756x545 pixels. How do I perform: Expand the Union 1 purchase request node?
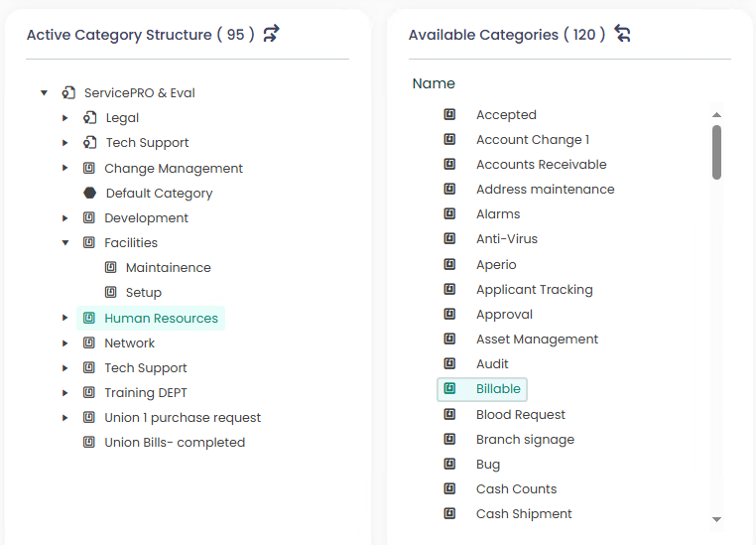pos(65,418)
